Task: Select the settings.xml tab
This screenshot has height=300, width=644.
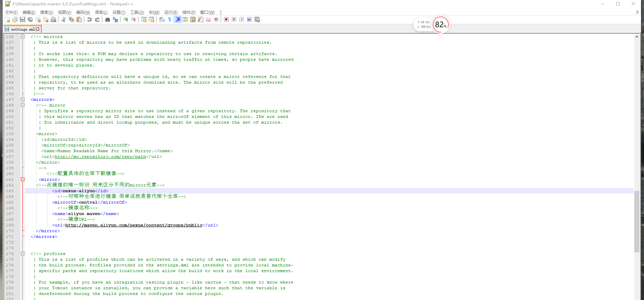Action: [22, 29]
